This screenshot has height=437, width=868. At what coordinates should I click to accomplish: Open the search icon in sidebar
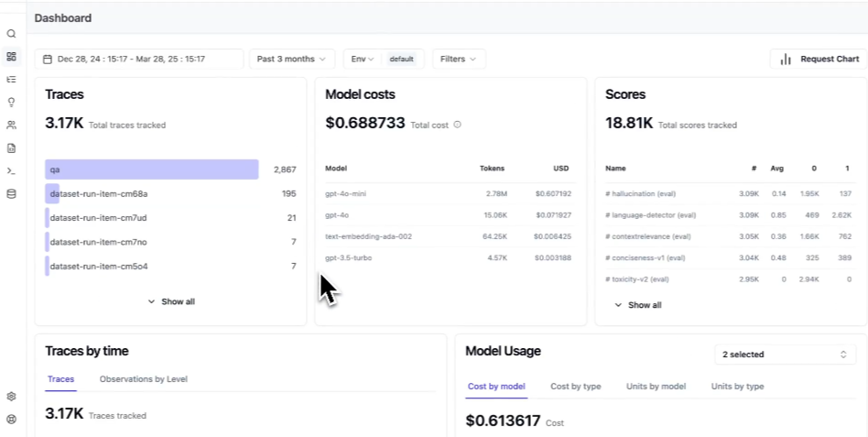(11, 34)
